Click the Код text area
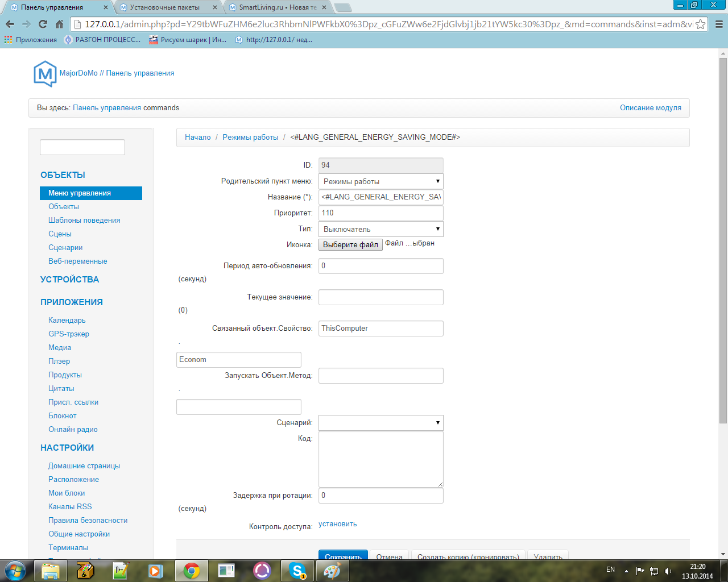The width and height of the screenshot is (728, 582). (x=380, y=459)
